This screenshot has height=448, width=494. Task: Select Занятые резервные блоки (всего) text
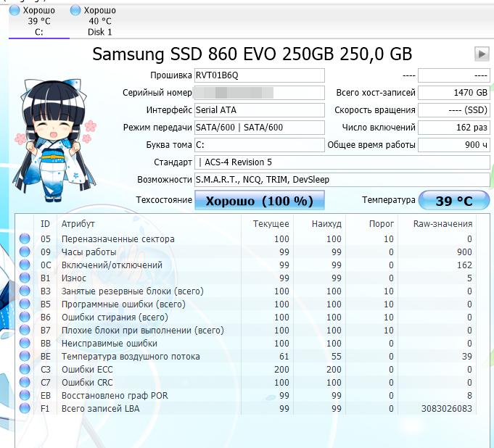(x=132, y=291)
